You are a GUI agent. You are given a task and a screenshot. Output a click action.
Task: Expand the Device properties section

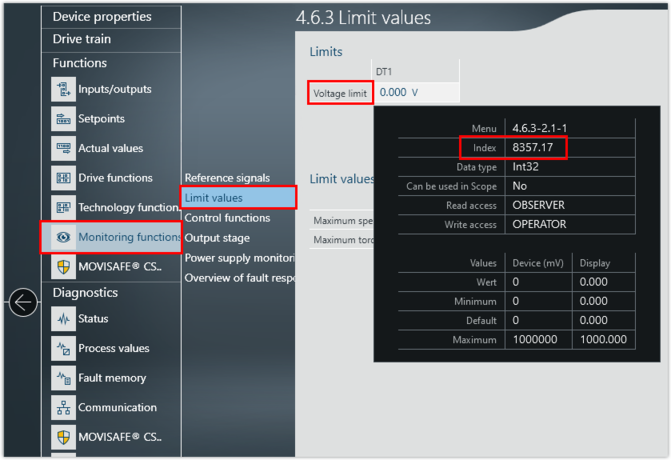click(x=102, y=17)
